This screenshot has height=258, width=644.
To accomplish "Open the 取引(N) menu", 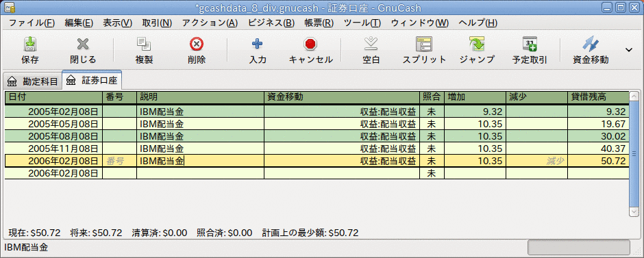I will (157, 23).
